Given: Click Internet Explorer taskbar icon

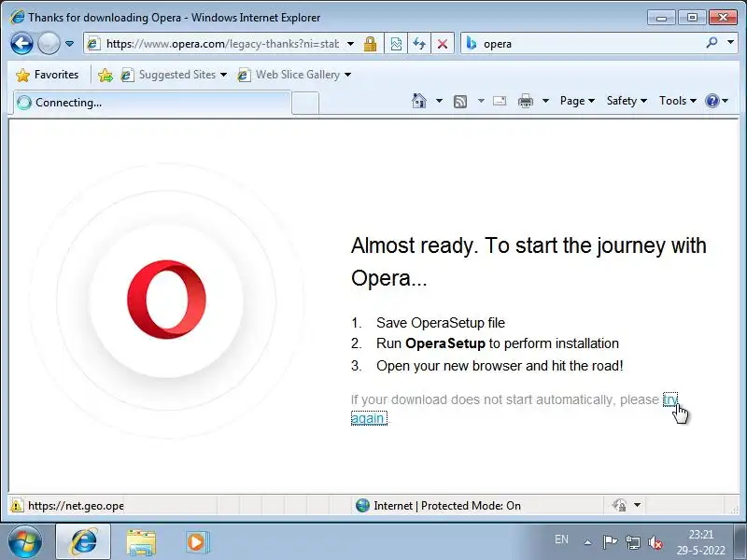Looking at the screenshot, I should click(x=83, y=542).
